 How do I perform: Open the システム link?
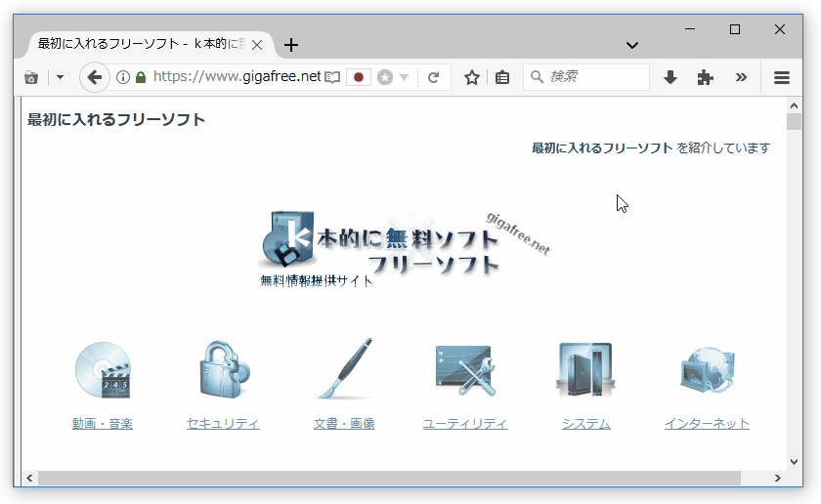click(585, 423)
